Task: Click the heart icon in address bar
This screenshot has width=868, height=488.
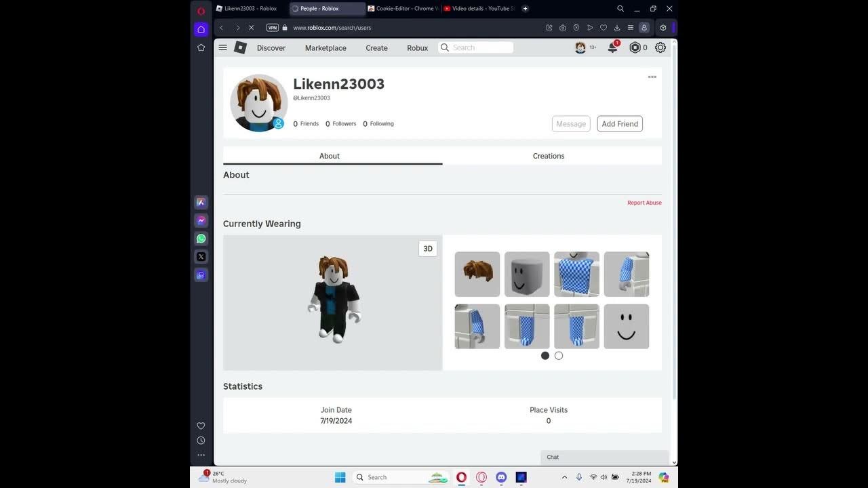Action: pos(604,28)
